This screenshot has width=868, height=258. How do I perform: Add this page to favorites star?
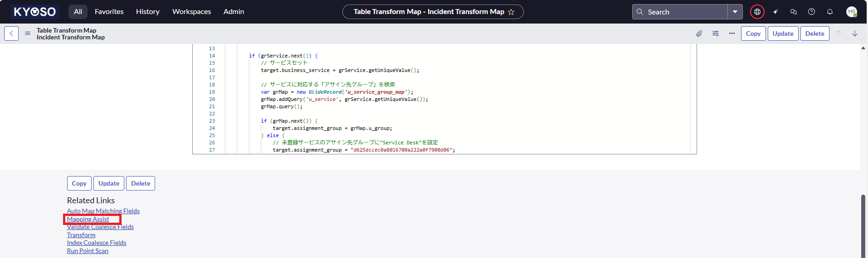pos(511,12)
